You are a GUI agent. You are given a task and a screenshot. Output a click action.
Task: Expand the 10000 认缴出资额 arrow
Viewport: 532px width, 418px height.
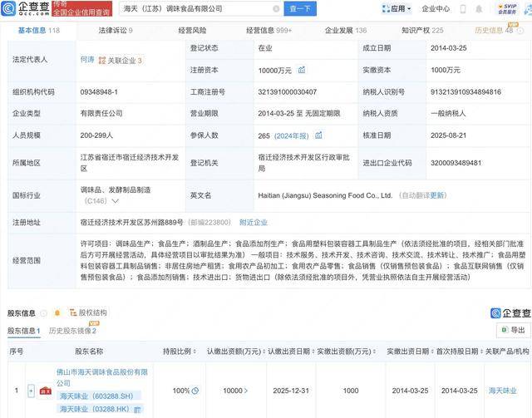coord(246,391)
